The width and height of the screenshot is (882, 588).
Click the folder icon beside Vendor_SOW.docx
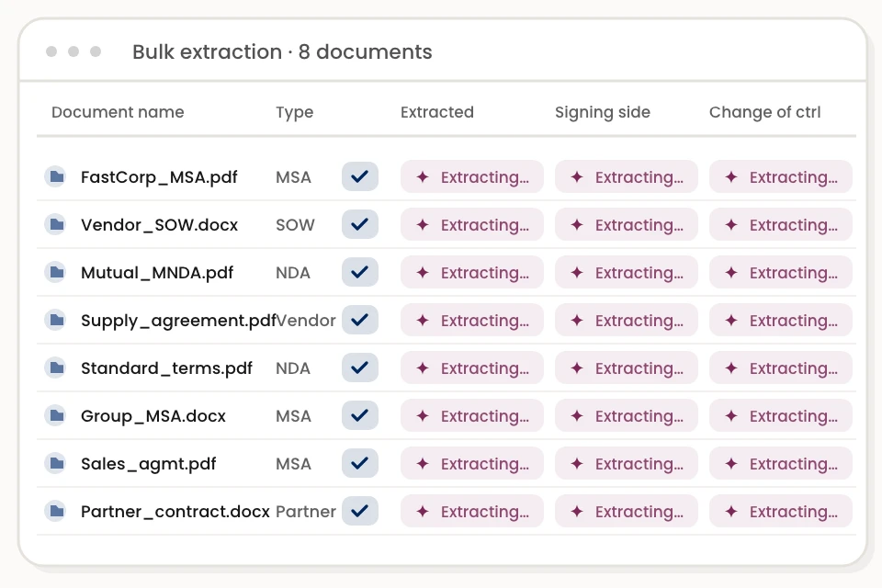click(56, 224)
